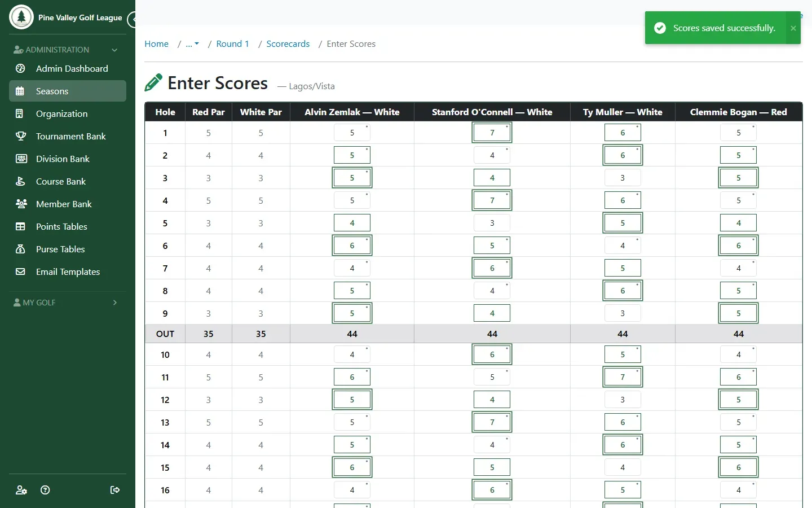Image resolution: width=812 pixels, height=508 pixels.
Task: Click the Email Templates envelope icon
Action: click(x=20, y=271)
